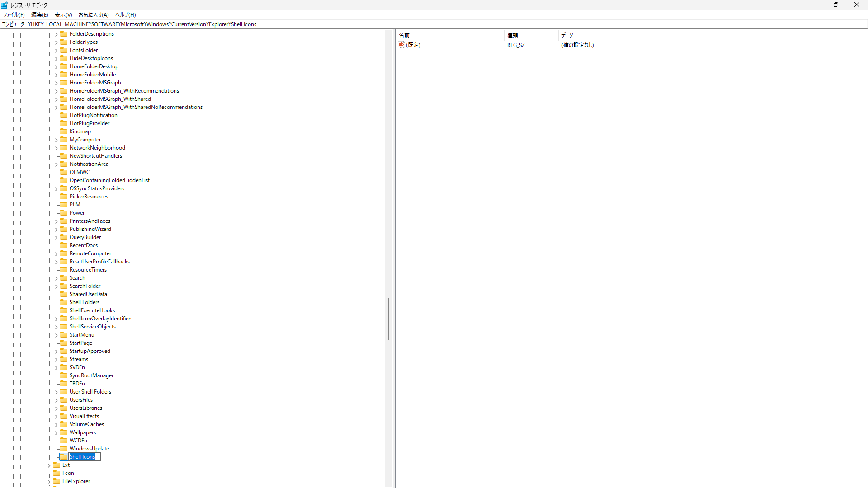Open the 編集(E) menu
The height and width of the screenshot is (488, 868).
40,15
